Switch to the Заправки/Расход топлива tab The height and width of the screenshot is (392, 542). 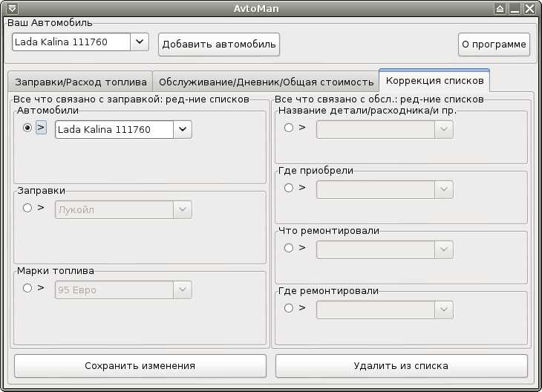[x=81, y=82]
